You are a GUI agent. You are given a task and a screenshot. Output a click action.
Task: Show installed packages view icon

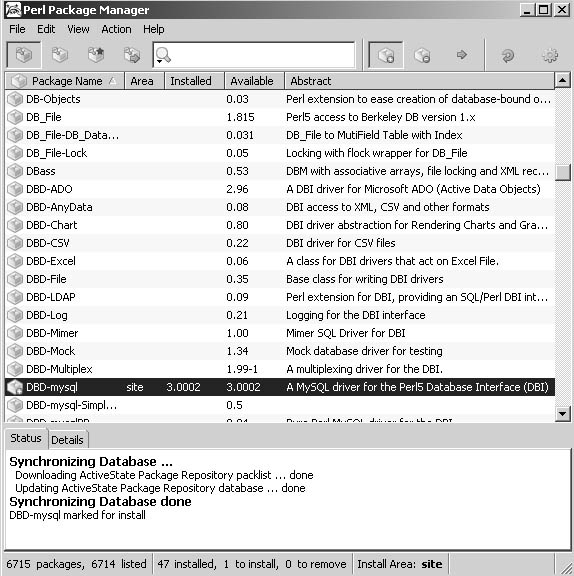click(60, 55)
